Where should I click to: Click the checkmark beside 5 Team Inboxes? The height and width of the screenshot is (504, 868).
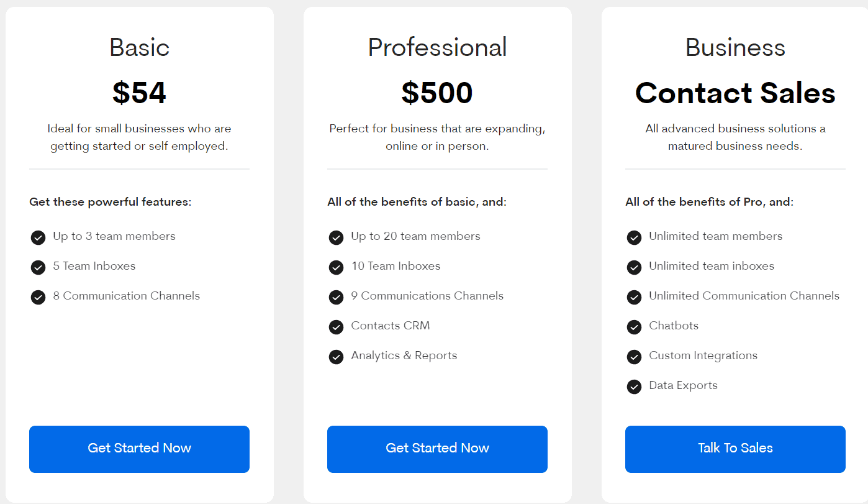point(38,267)
